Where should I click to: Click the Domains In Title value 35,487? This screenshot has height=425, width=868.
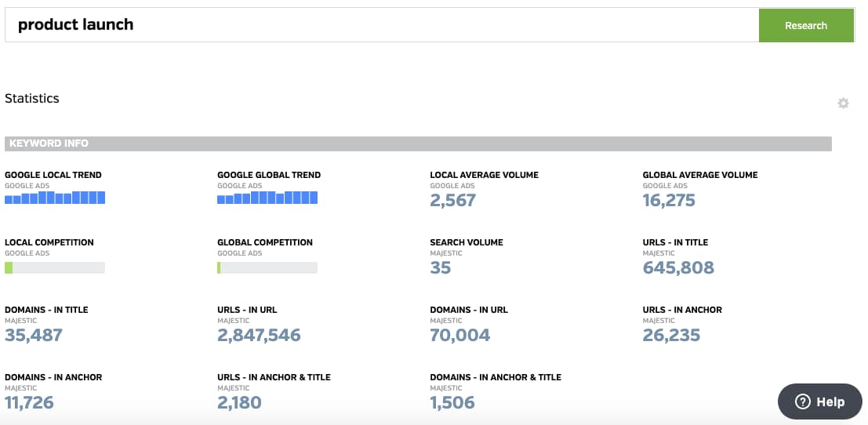34,336
